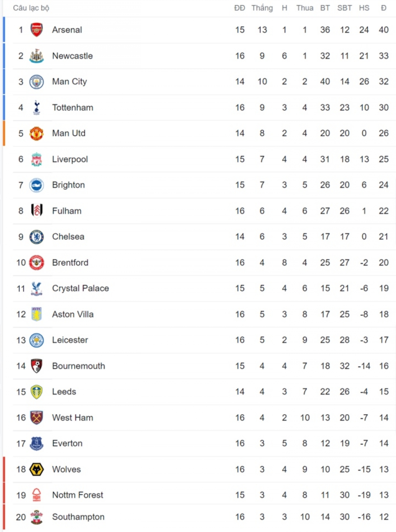Select the Nottm Forest team name

pyautogui.click(x=78, y=495)
